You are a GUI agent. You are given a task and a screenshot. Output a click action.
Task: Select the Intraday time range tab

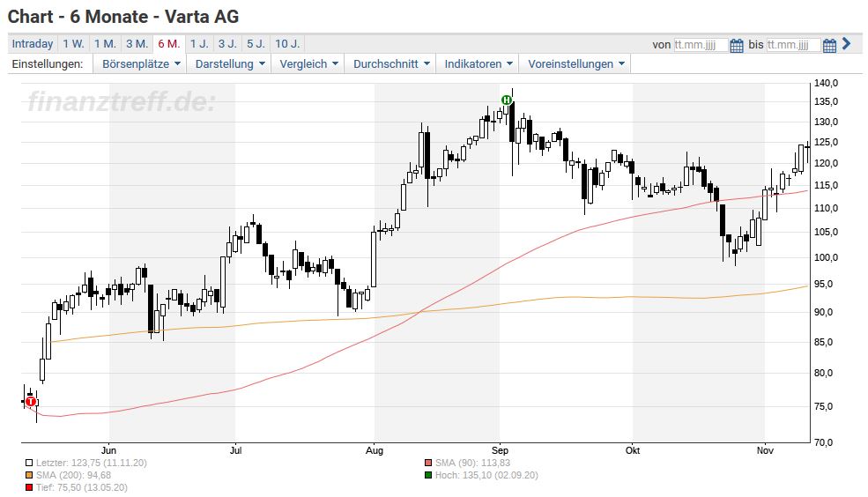[33, 44]
